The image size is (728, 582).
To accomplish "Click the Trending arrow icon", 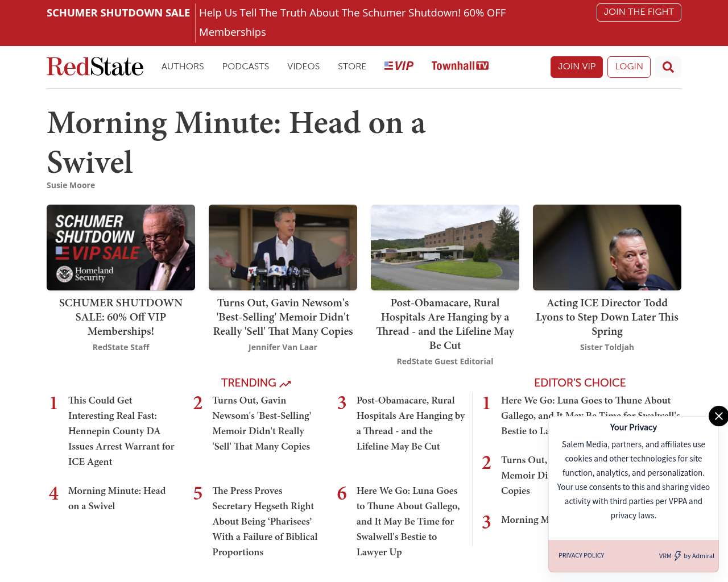I will pyautogui.click(x=285, y=384).
